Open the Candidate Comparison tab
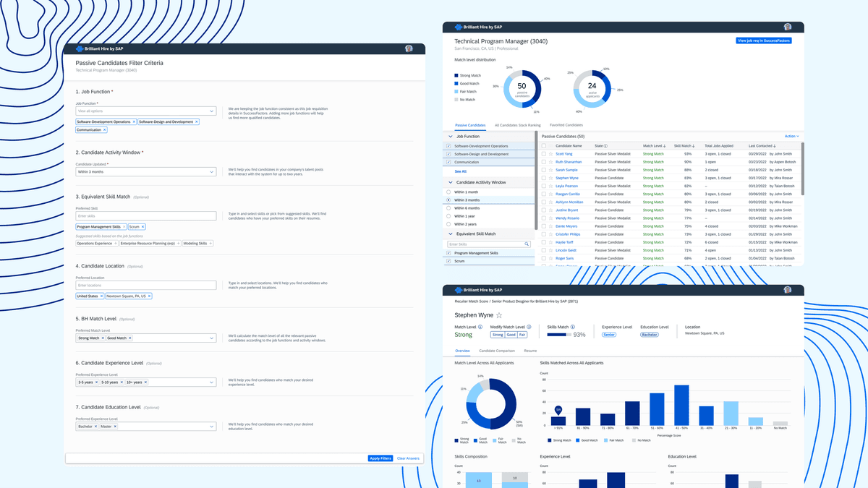The image size is (868, 488). (496, 351)
